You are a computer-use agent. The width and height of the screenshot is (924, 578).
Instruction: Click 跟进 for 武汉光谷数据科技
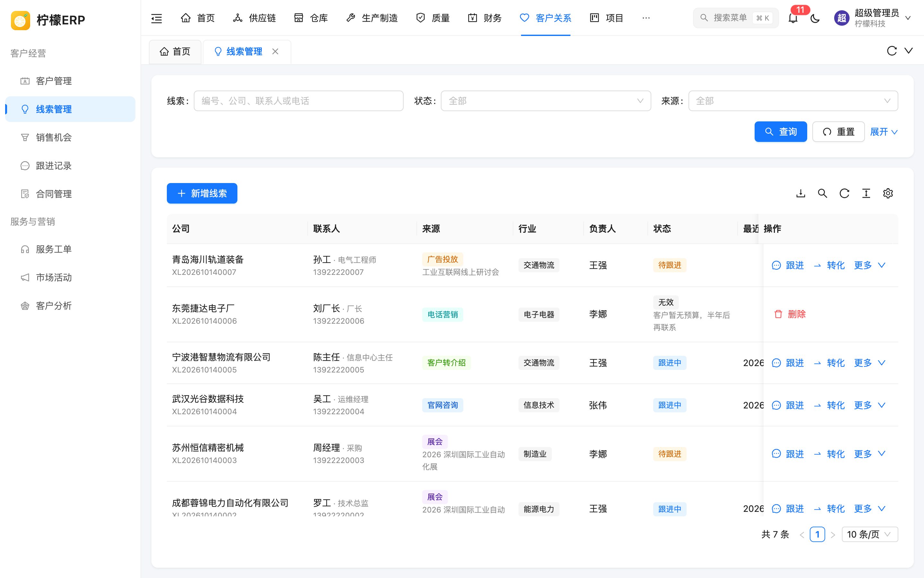click(x=788, y=405)
